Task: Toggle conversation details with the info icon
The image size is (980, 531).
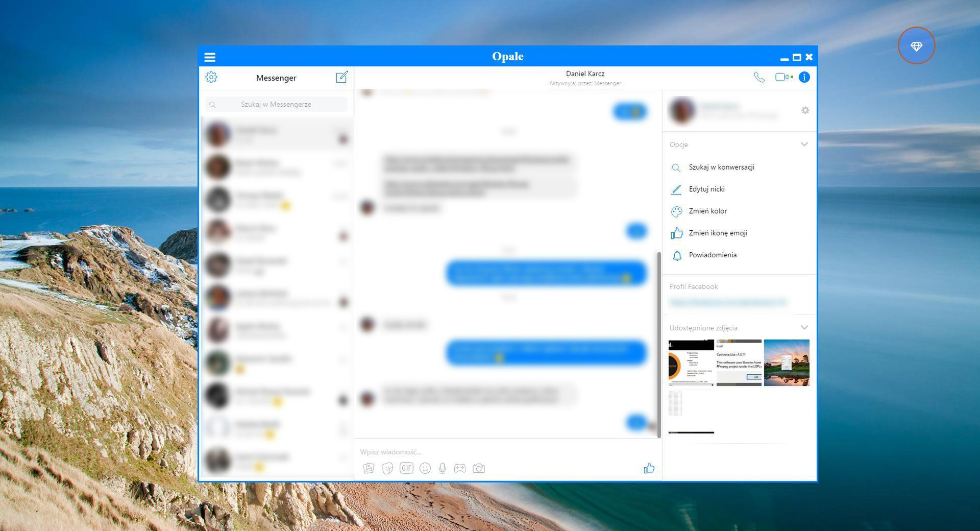Action: (804, 77)
